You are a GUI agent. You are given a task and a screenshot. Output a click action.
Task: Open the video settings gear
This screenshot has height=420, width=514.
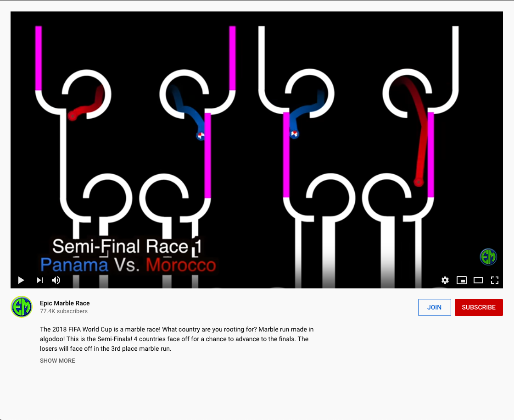[x=445, y=280]
